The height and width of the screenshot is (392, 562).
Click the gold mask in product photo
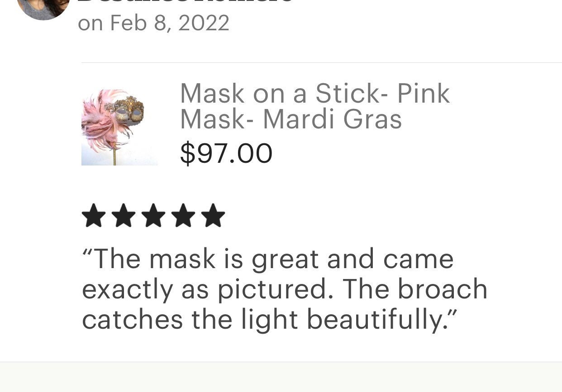[125, 110]
